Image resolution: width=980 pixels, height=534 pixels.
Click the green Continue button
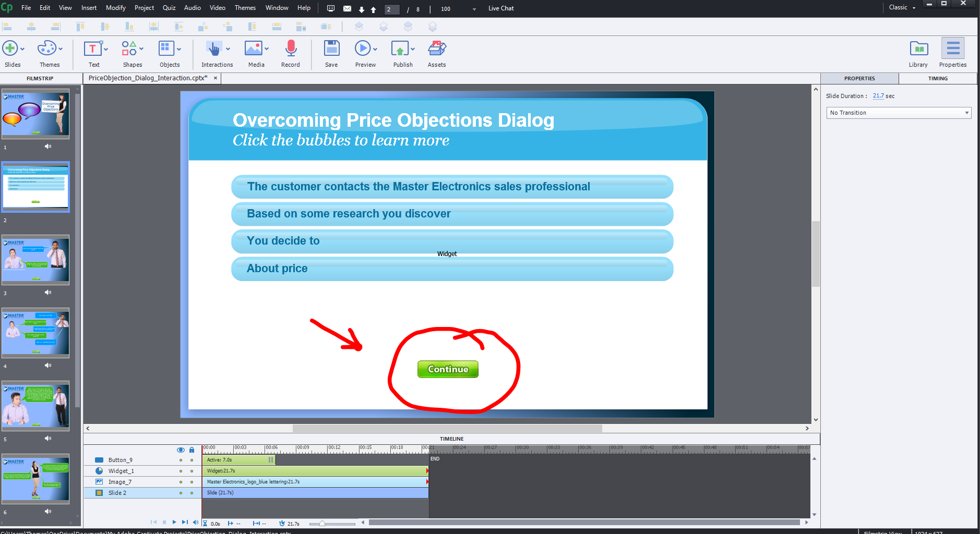click(448, 369)
